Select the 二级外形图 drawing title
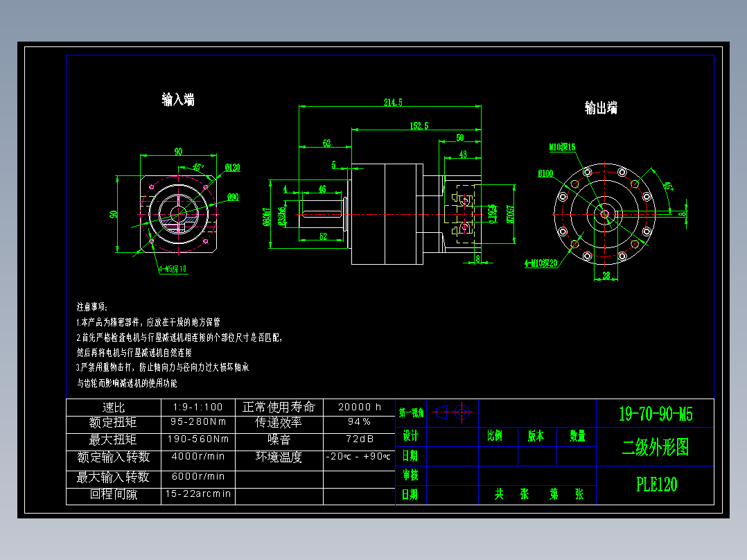 [x=656, y=448]
